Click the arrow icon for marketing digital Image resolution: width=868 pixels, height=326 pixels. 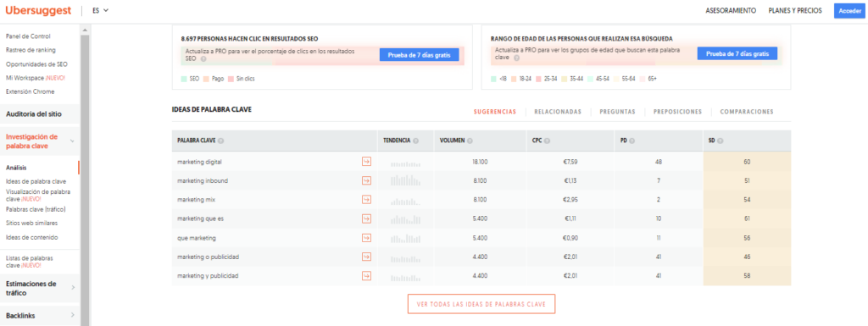[366, 162]
